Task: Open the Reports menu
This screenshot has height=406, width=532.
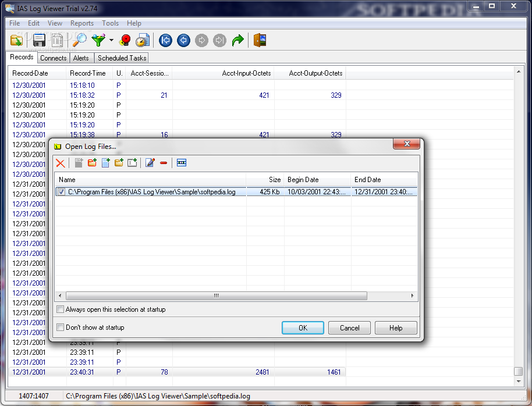Action: pyautogui.click(x=81, y=23)
